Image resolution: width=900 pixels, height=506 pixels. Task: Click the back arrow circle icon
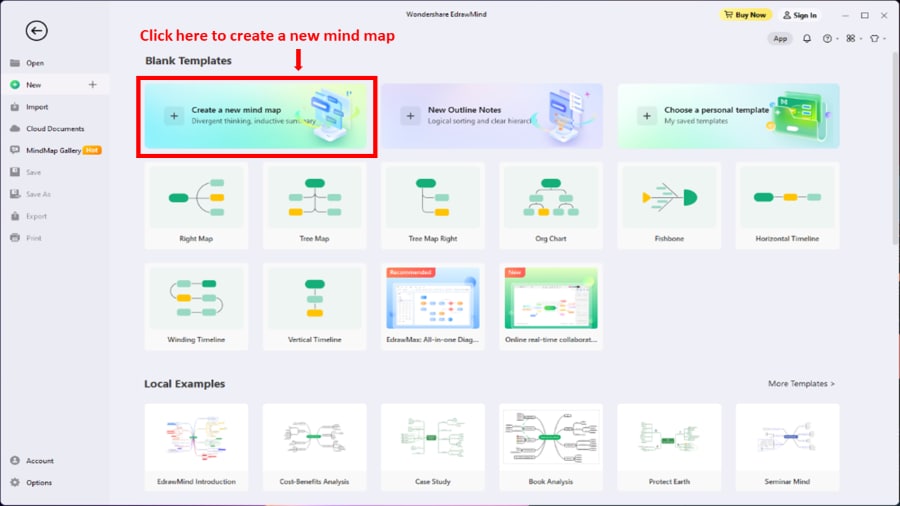click(36, 31)
